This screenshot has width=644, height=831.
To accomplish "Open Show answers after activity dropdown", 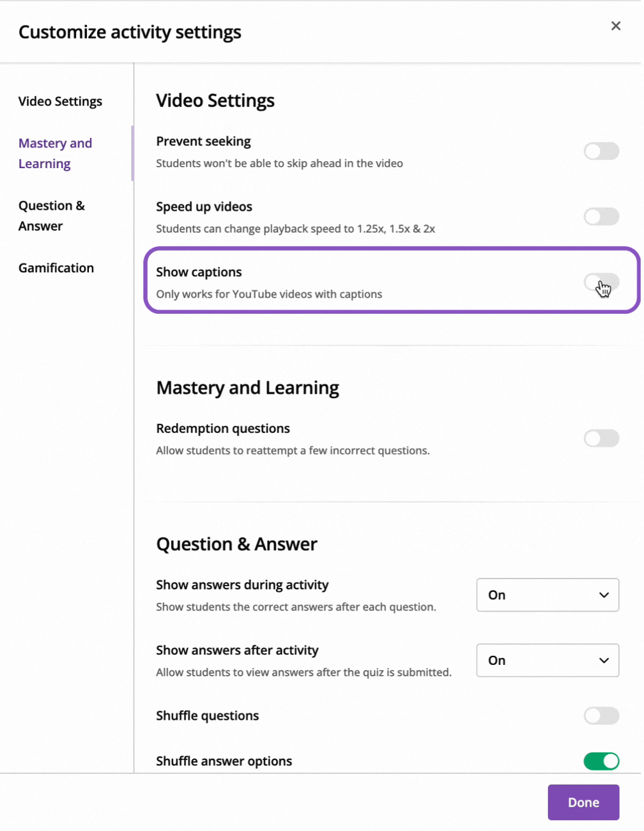I will [548, 660].
